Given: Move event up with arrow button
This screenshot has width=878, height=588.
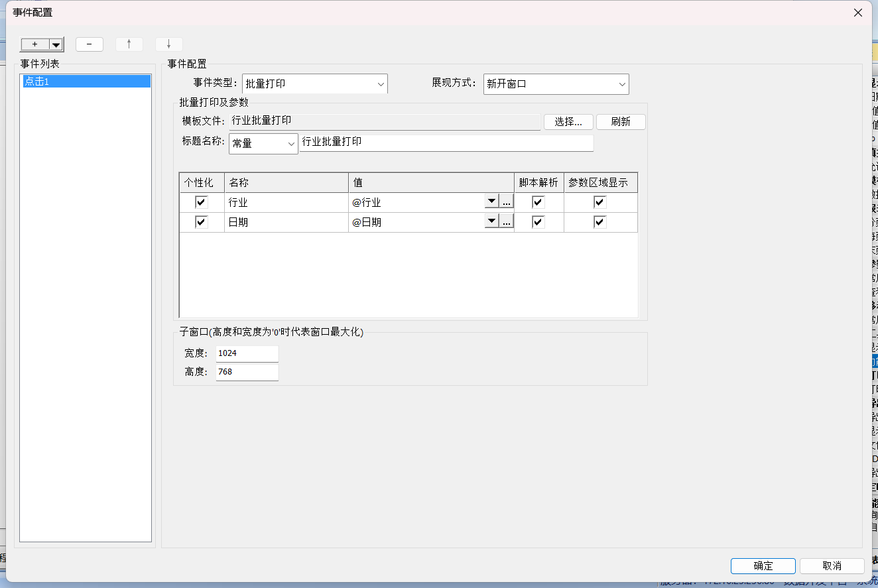Looking at the screenshot, I should pos(129,44).
